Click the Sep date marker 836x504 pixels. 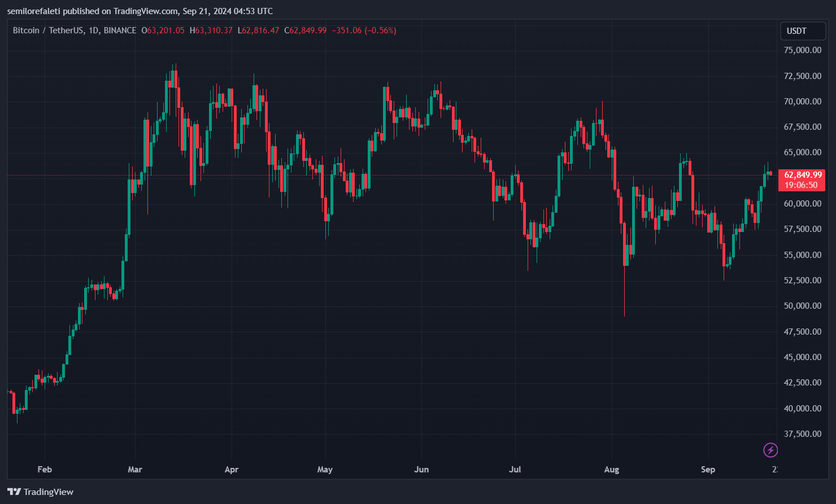(x=708, y=470)
